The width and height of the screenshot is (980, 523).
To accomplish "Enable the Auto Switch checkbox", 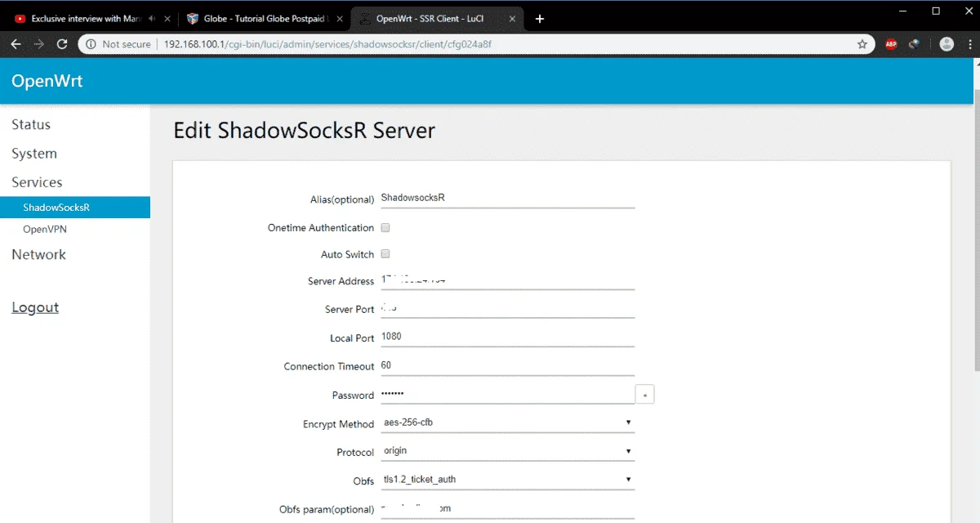I will click(385, 254).
